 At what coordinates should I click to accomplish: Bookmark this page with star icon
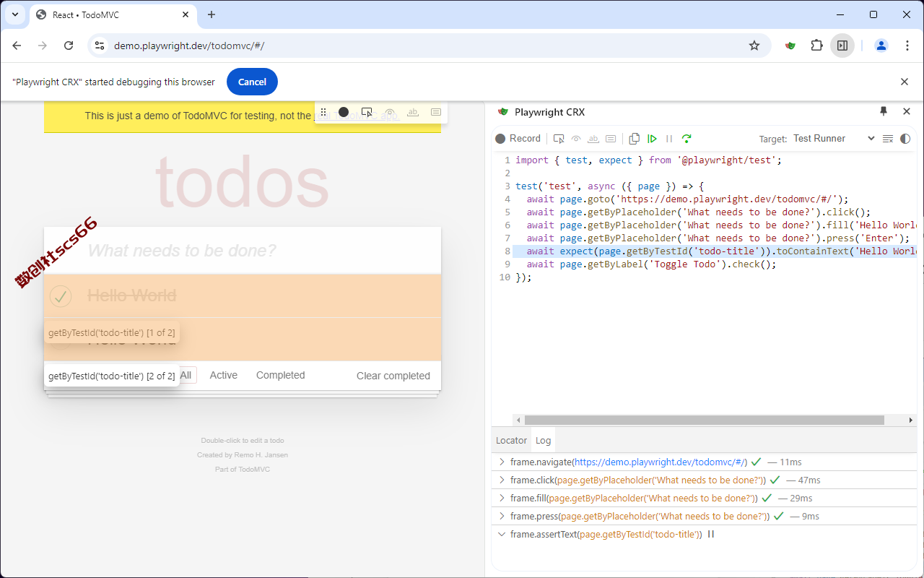tap(754, 46)
